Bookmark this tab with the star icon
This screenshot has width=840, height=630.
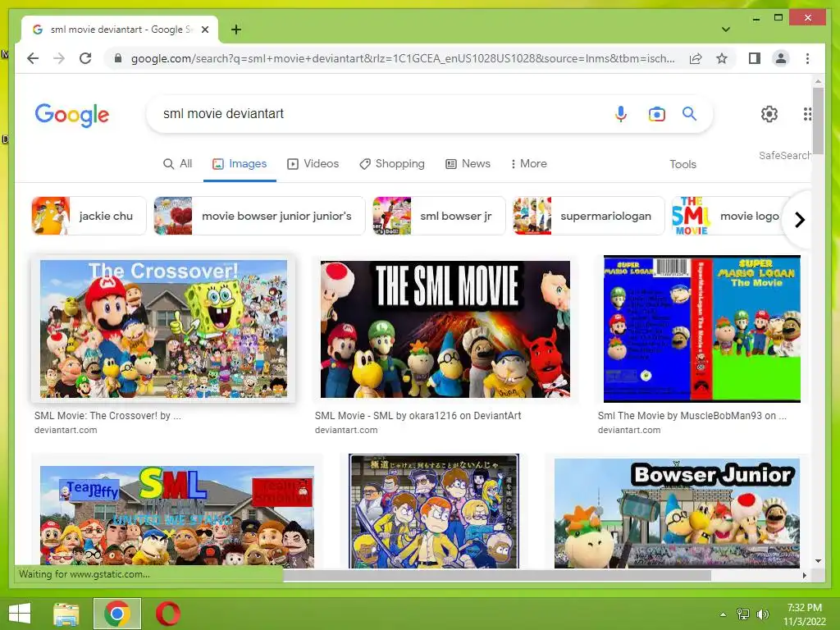click(x=722, y=58)
